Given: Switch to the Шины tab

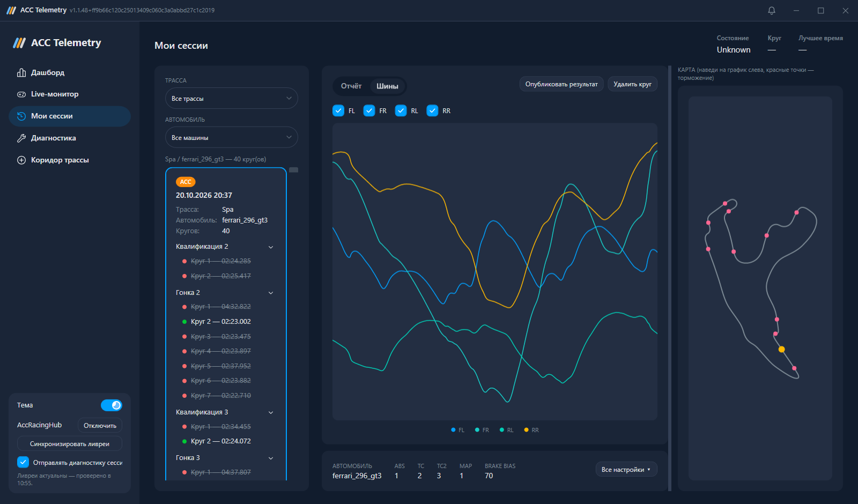Looking at the screenshot, I should click(387, 86).
